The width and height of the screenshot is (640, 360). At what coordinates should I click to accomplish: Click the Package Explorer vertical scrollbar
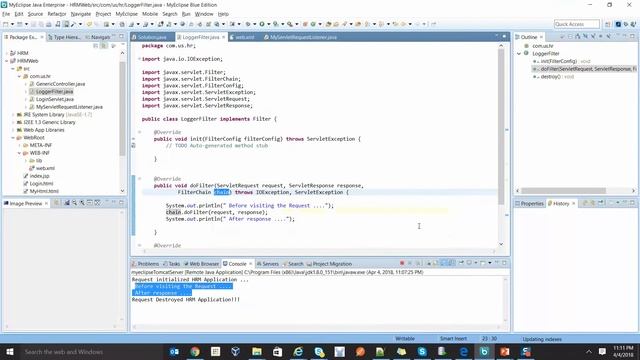(122, 108)
